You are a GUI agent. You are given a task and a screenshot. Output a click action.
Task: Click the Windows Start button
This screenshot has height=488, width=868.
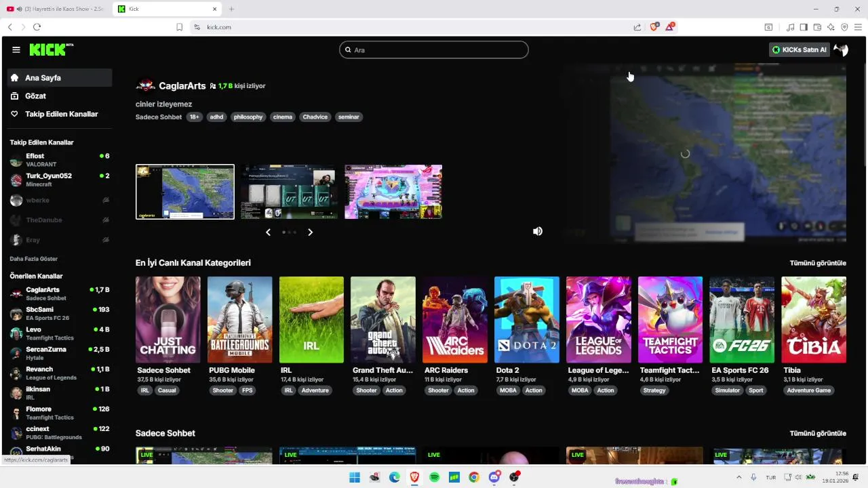point(355,477)
